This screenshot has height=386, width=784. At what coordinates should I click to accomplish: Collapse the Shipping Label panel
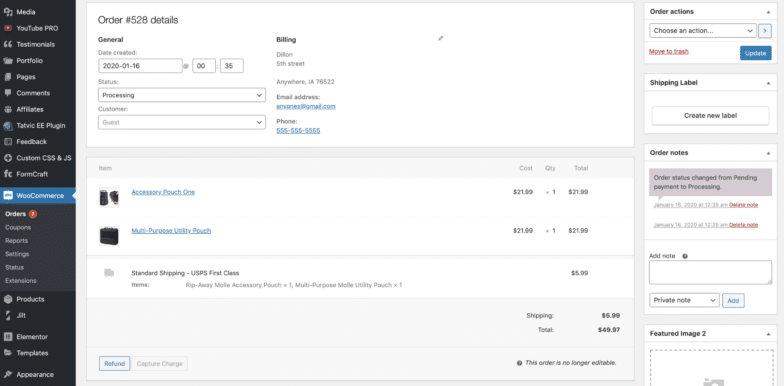click(768, 83)
